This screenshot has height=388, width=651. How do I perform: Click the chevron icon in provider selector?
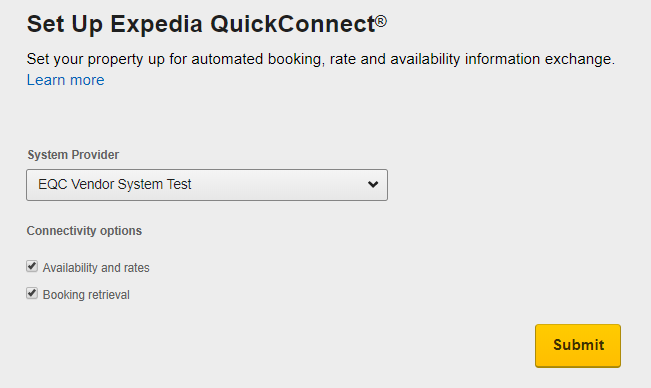coord(373,184)
